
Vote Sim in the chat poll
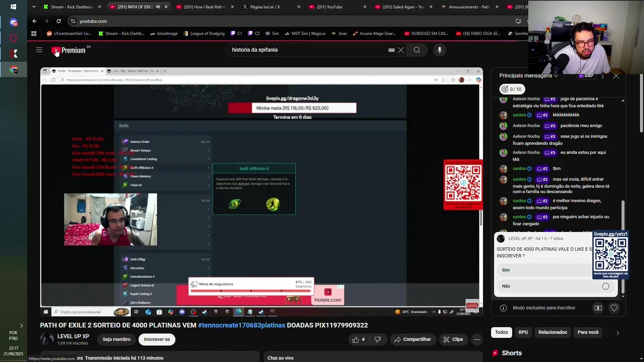(x=545, y=270)
